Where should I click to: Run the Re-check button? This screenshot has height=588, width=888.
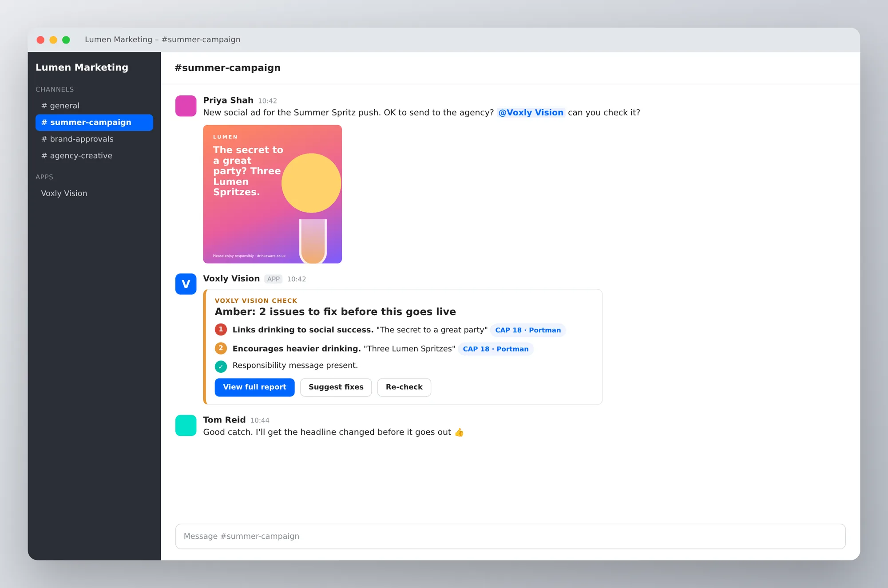pos(404,387)
